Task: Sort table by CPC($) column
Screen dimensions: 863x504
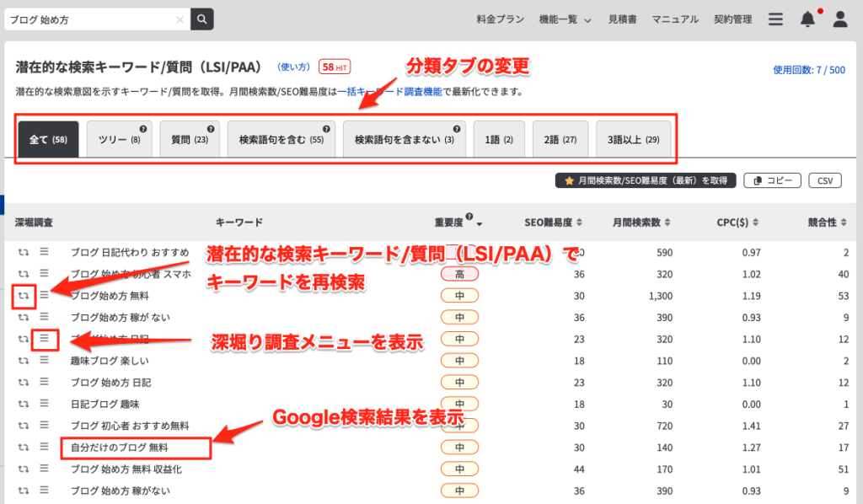Action: (737, 223)
